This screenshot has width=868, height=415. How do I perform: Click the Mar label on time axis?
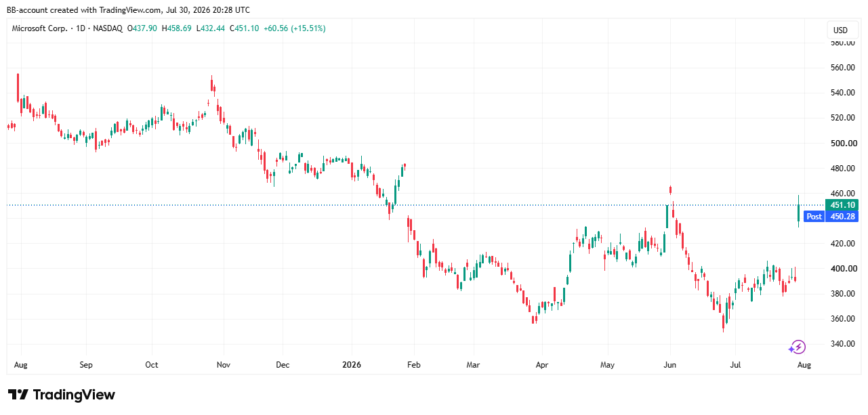coord(473,365)
